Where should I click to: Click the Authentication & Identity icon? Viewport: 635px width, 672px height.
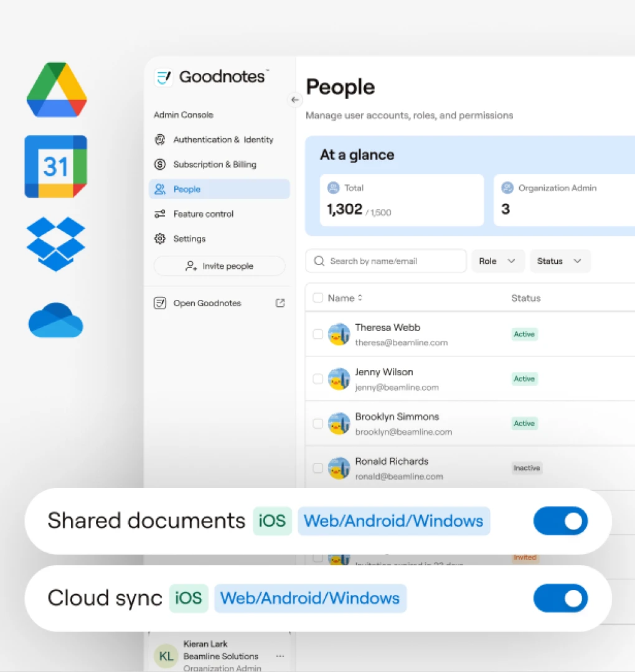pyautogui.click(x=160, y=140)
